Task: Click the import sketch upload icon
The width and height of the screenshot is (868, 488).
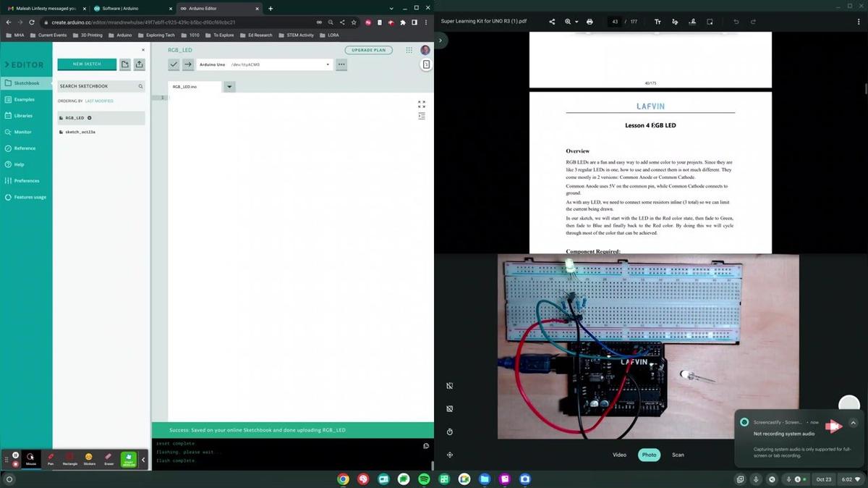Action: pos(140,64)
